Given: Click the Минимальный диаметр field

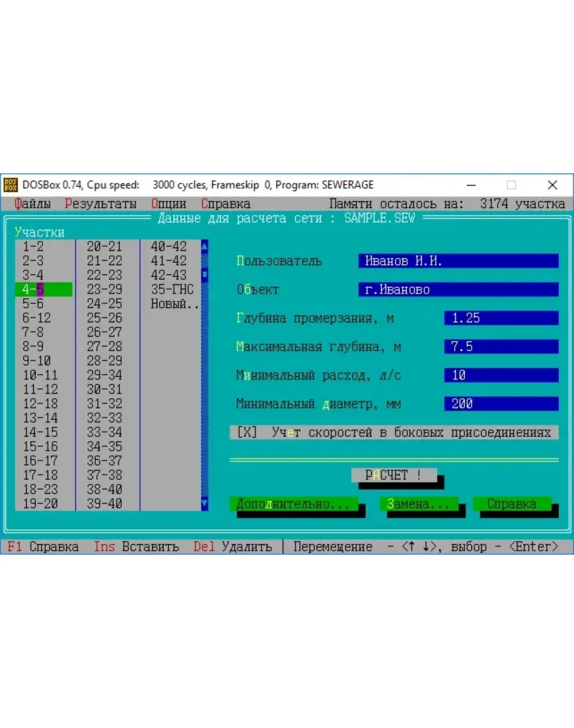Looking at the screenshot, I should pyautogui.click(x=501, y=404).
